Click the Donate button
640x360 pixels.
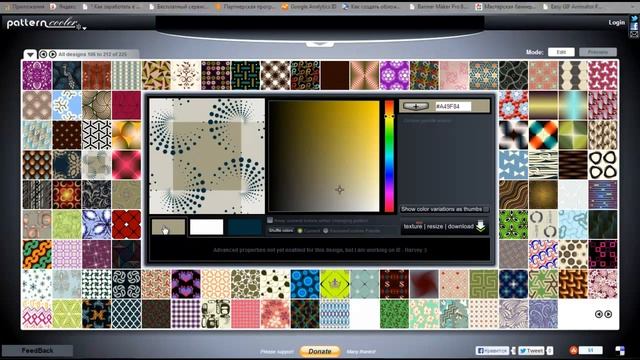[320, 351]
